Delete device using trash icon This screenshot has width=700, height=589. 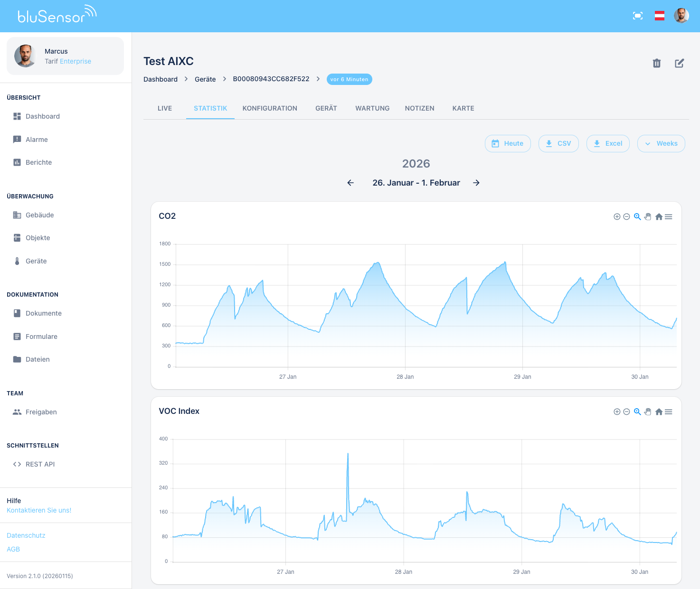coord(657,63)
